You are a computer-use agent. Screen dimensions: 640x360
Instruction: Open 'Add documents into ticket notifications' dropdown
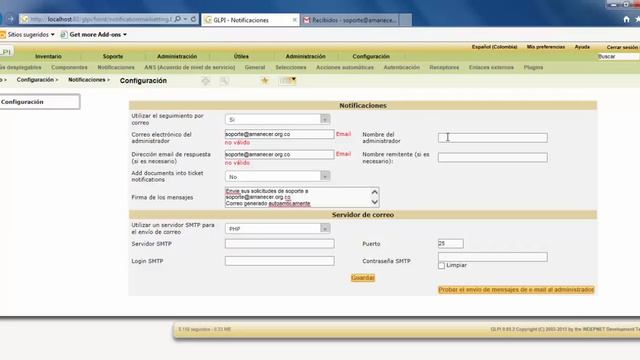pyautogui.click(x=277, y=176)
